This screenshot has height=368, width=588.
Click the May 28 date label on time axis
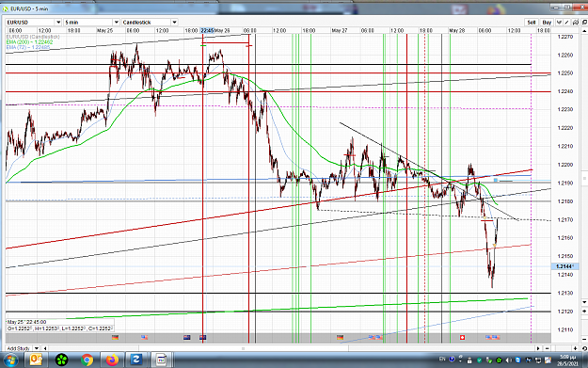coord(456,31)
